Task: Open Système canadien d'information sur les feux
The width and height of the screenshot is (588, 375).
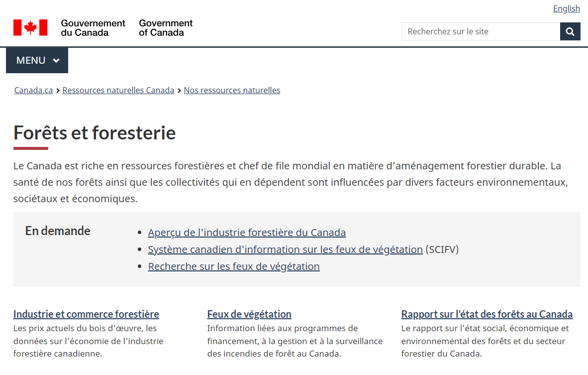Action: (285, 250)
